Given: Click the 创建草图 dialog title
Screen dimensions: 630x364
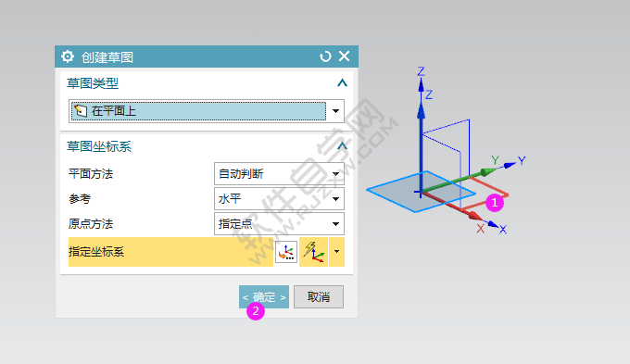Looking at the screenshot, I should click(107, 57).
